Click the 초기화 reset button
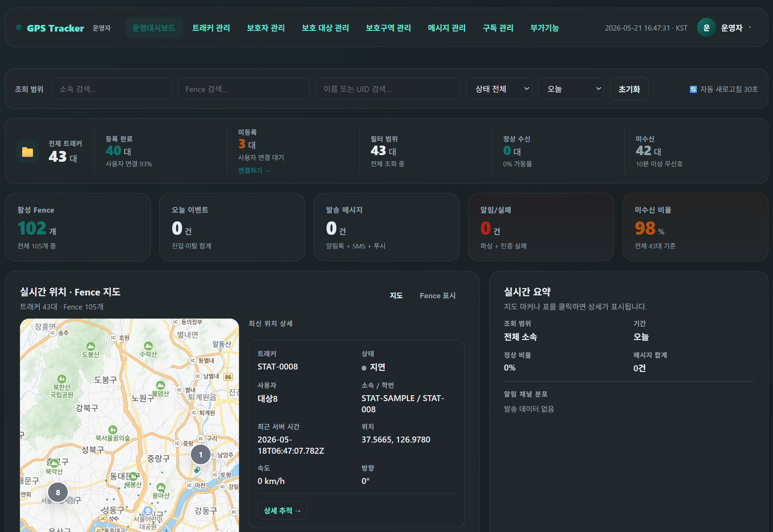Screen dimensions: 773x532 (x=629, y=89)
